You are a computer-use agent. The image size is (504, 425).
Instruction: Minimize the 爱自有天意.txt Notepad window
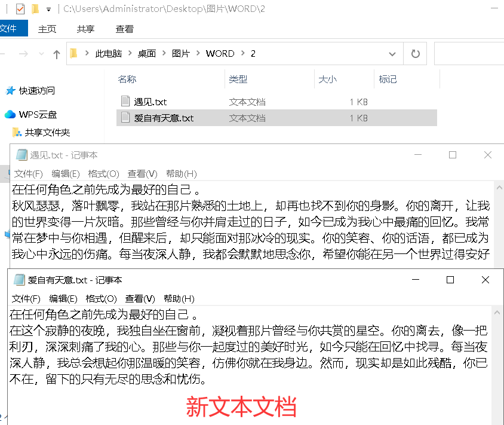coord(416,280)
